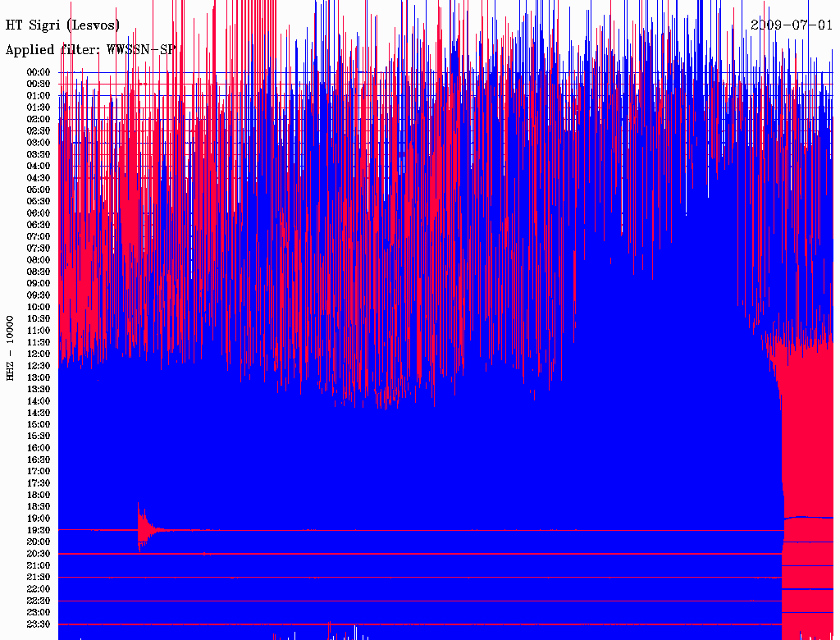Click the 10:00 time label

39,307
